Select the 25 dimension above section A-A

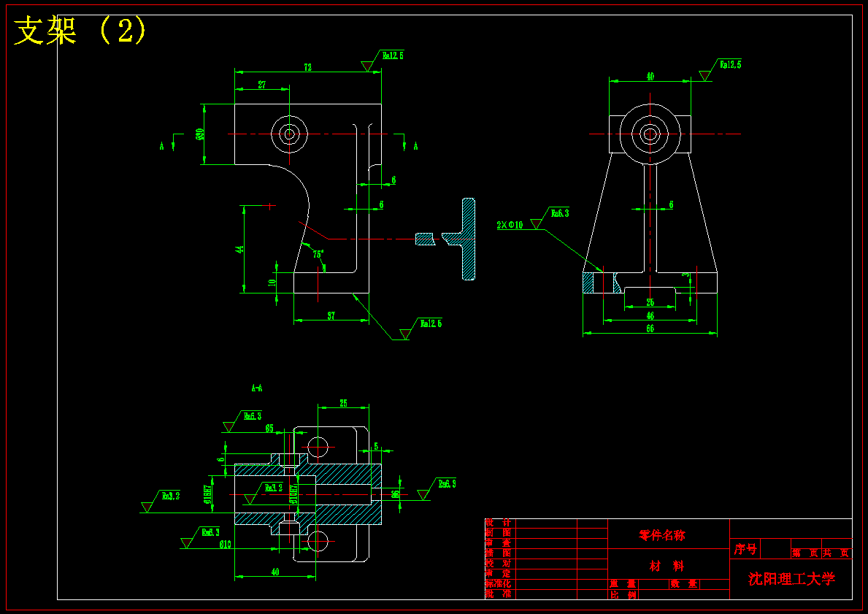(x=344, y=404)
